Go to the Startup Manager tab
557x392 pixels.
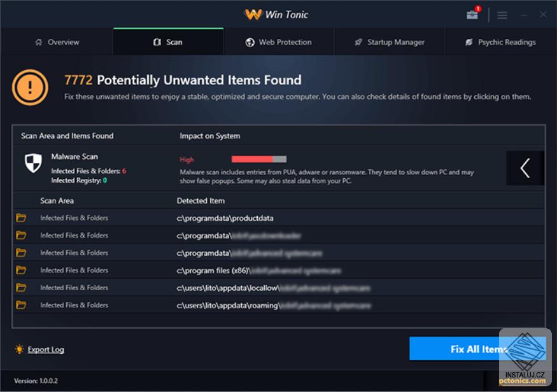coord(389,42)
